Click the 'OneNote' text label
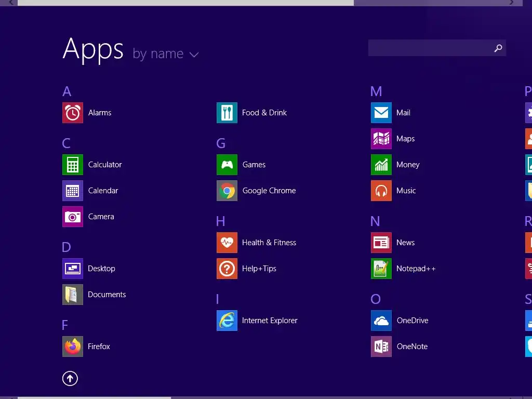Screen dimensions: 532x399 (412, 347)
